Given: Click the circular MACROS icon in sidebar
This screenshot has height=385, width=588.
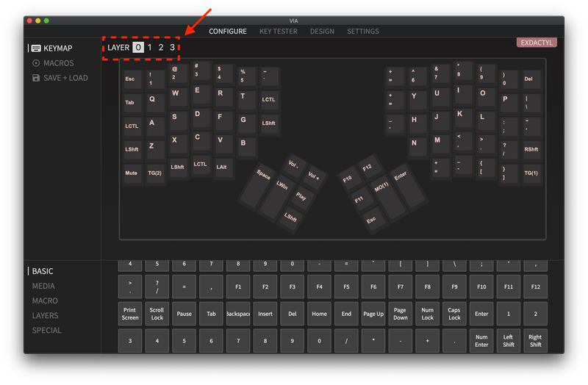Looking at the screenshot, I should [x=36, y=63].
